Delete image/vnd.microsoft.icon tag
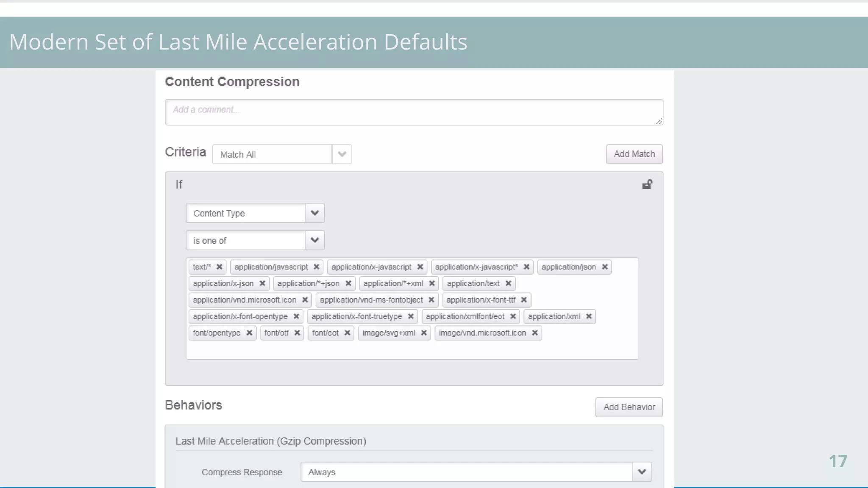The width and height of the screenshot is (868, 488). pyautogui.click(x=535, y=333)
